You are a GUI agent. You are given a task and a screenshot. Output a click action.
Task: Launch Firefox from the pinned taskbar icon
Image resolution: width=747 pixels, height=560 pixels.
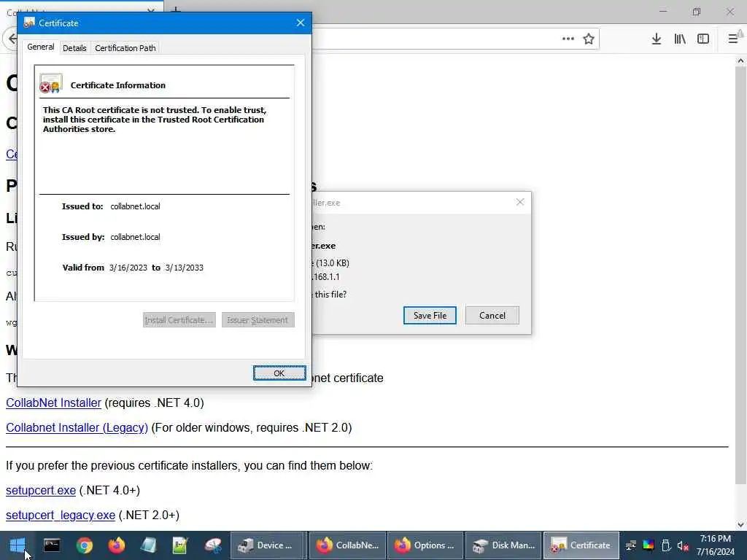[x=116, y=545]
